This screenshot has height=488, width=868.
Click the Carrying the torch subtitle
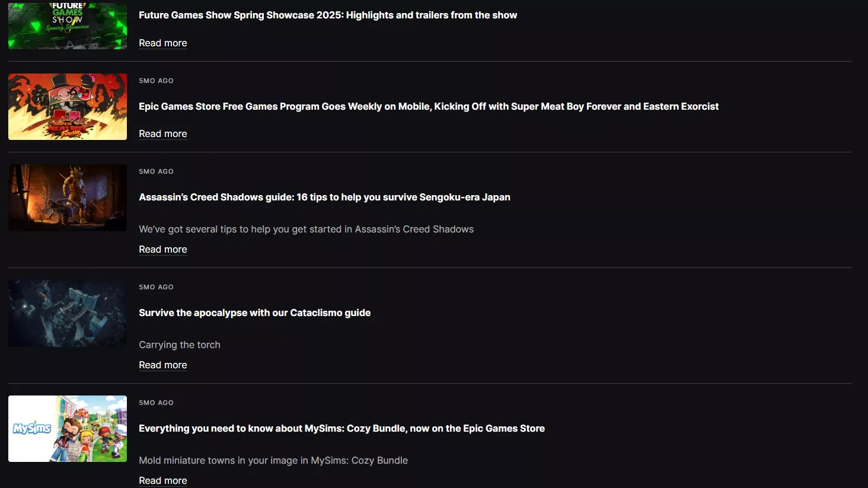[180, 345]
